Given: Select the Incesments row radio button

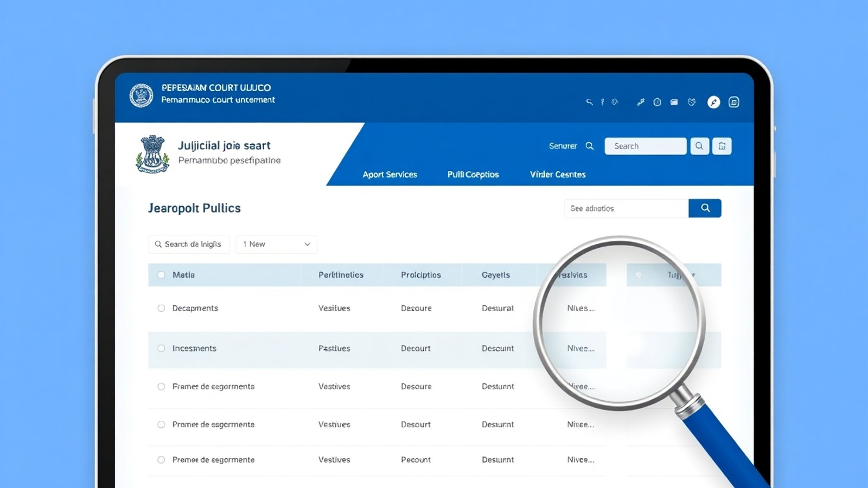Looking at the screenshot, I should [161, 348].
